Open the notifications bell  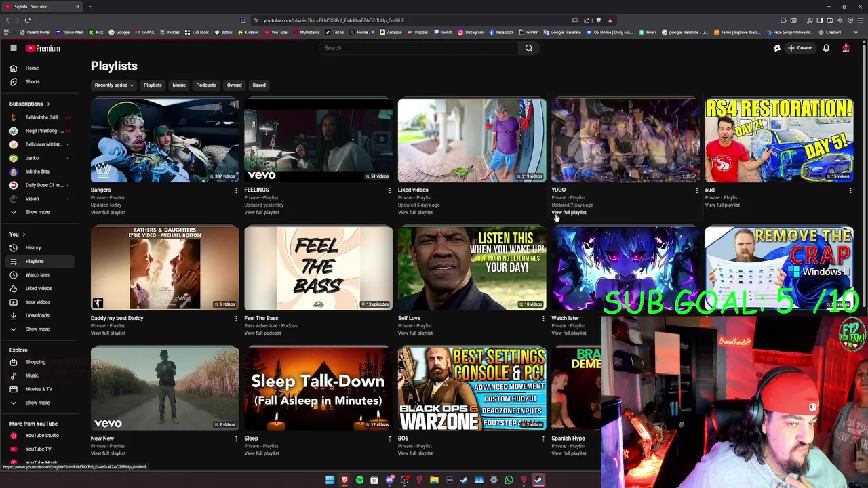coord(826,48)
